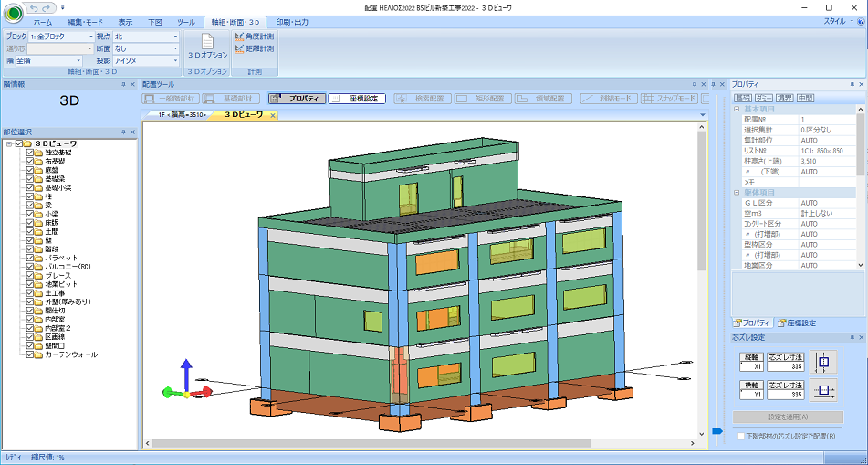Open the 投影 dropdown showing アイソメ
Viewport: 868px width, 465px height.
[176, 61]
